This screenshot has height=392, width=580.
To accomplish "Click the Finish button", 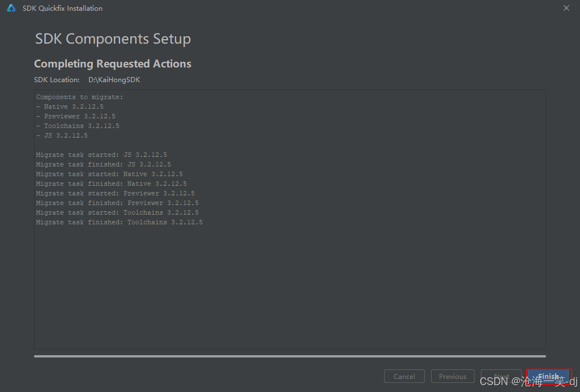I will click(549, 377).
